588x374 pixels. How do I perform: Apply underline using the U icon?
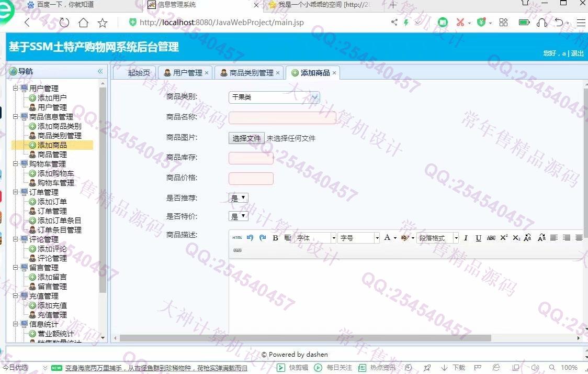point(478,238)
